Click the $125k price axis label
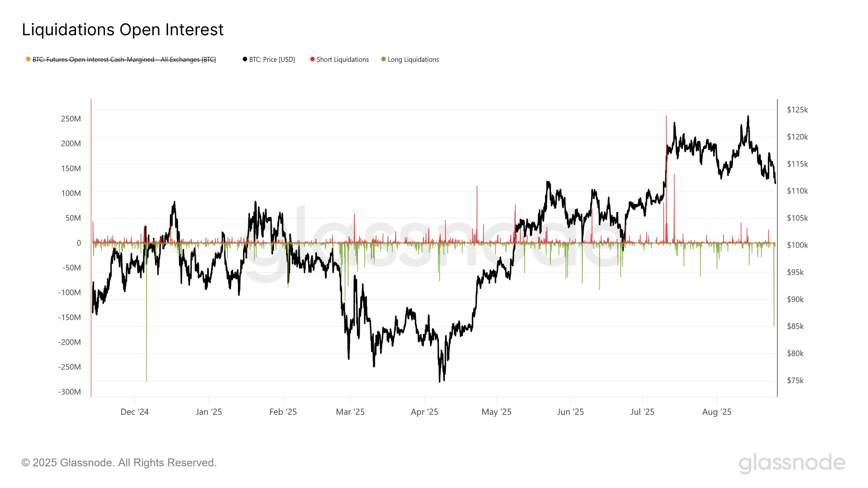The width and height of the screenshot is (868, 488). tap(797, 110)
